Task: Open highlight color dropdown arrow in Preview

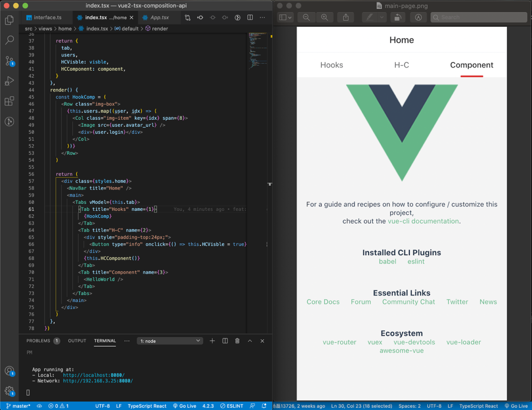Action: (382, 18)
